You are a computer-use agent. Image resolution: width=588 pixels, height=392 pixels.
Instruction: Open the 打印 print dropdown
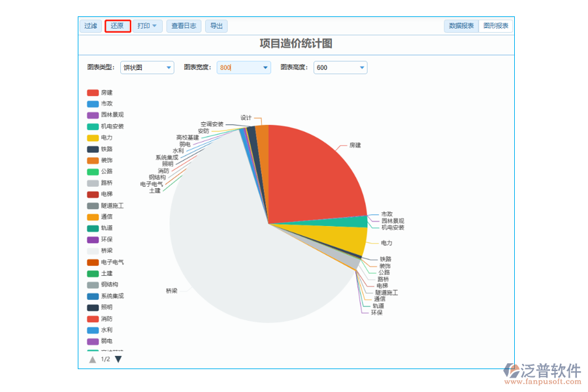coord(146,26)
